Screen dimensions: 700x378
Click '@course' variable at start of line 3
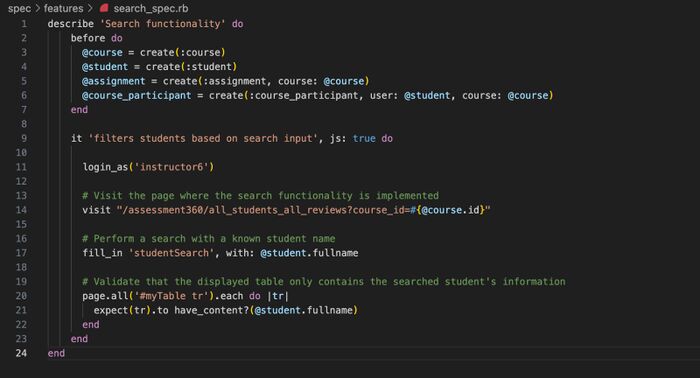(102, 52)
